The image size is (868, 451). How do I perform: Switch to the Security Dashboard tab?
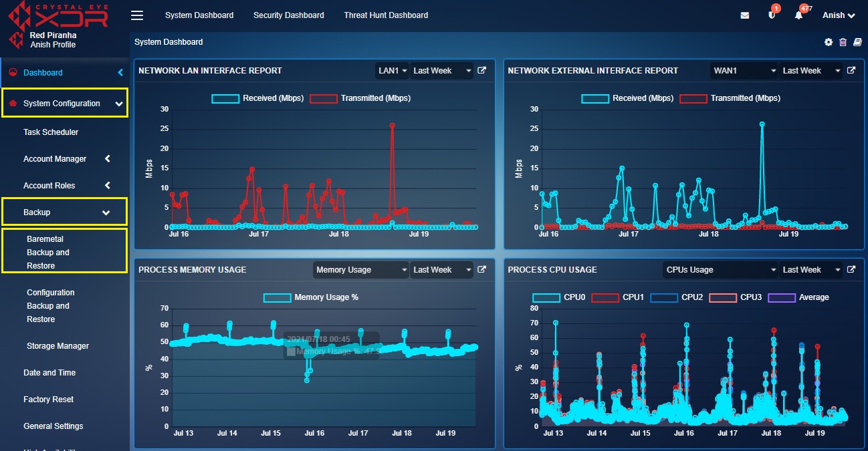tap(289, 15)
